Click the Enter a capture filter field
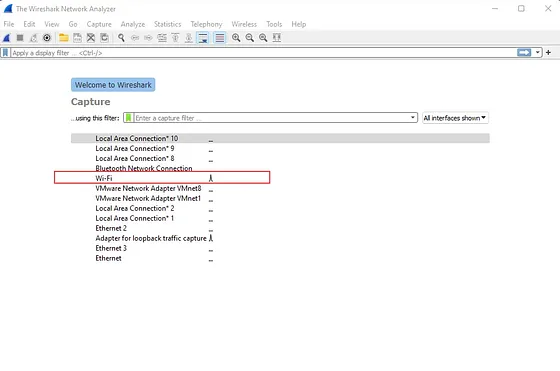The width and height of the screenshot is (560, 371). point(271,118)
